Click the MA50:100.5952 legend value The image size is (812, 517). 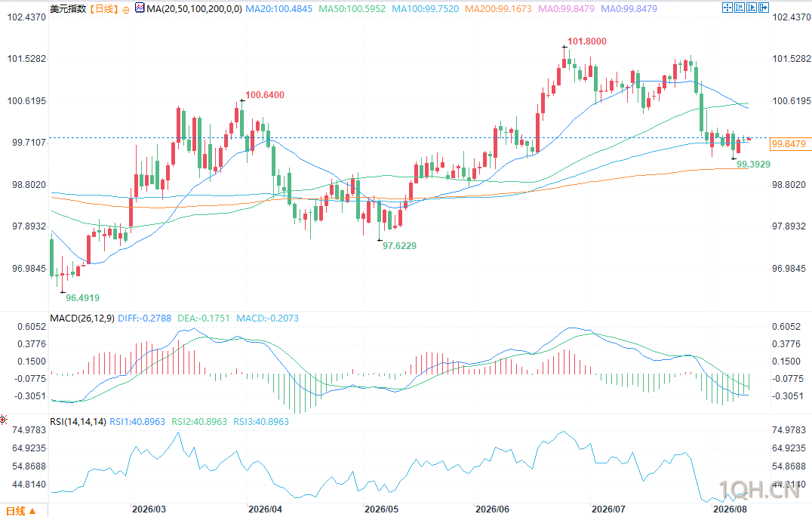click(x=352, y=9)
